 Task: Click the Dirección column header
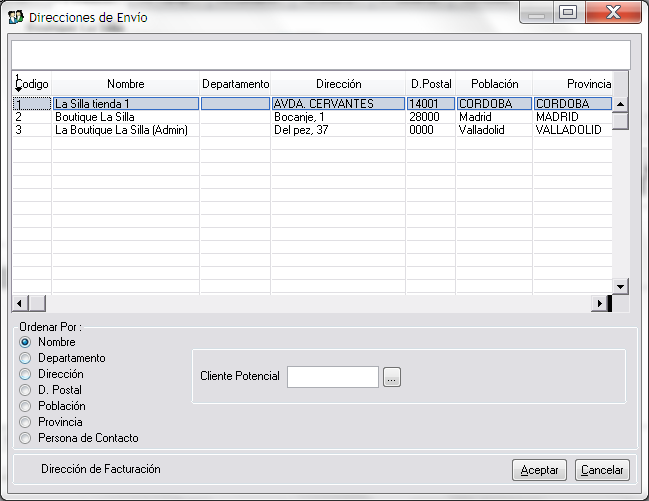[x=339, y=84]
